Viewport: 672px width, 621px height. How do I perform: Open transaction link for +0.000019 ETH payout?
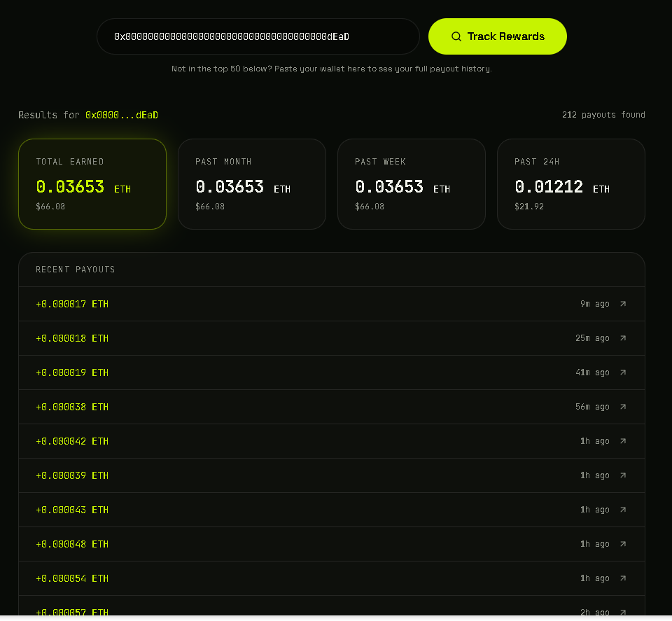click(x=623, y=372)
